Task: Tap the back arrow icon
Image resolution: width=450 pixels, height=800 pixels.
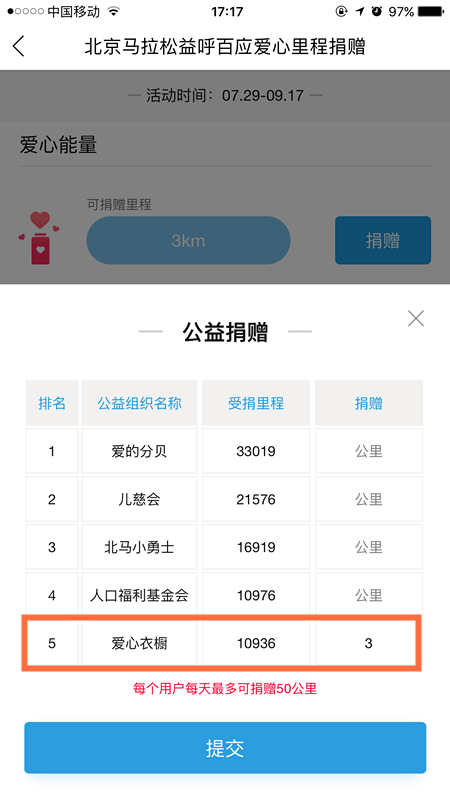Action: pos(19,46)
